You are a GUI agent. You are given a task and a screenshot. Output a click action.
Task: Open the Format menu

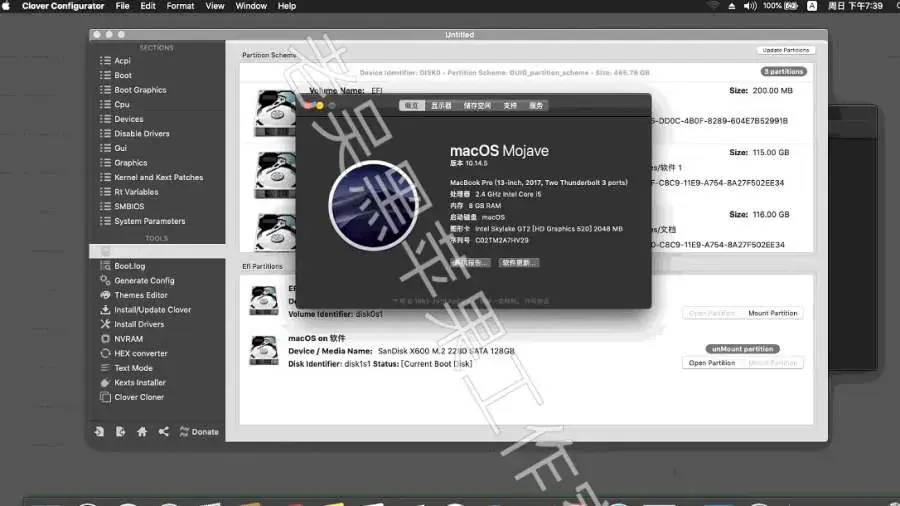tap(180, 6)
